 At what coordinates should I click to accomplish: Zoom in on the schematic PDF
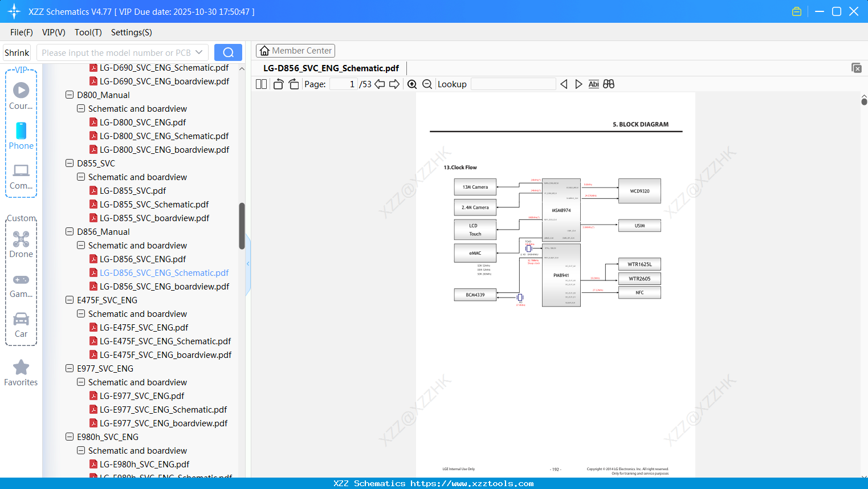411,84
